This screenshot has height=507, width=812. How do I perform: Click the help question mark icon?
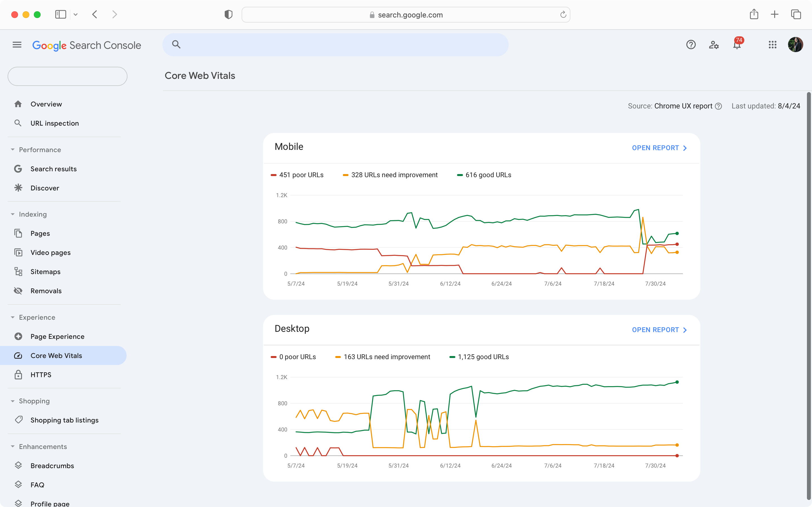pyautogui.click(x=691, y=45)
